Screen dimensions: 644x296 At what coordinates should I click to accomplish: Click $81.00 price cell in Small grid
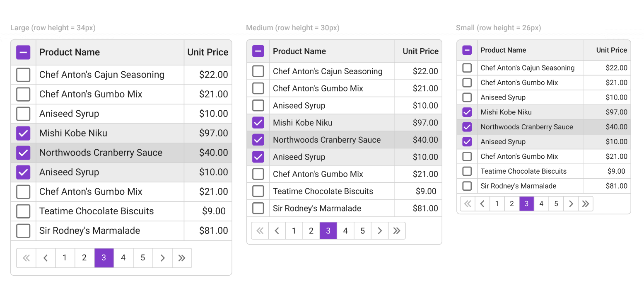pos(616,186)
